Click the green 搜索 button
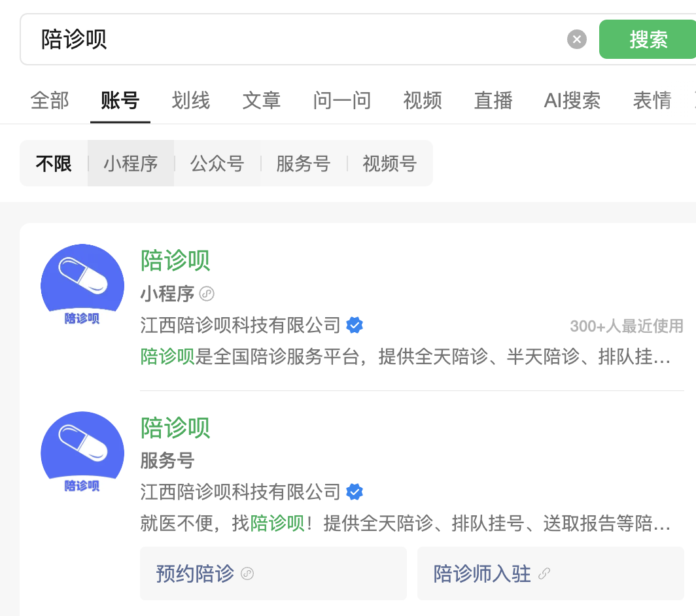Viewport: 696px width, 616px height. click(648, 39)
